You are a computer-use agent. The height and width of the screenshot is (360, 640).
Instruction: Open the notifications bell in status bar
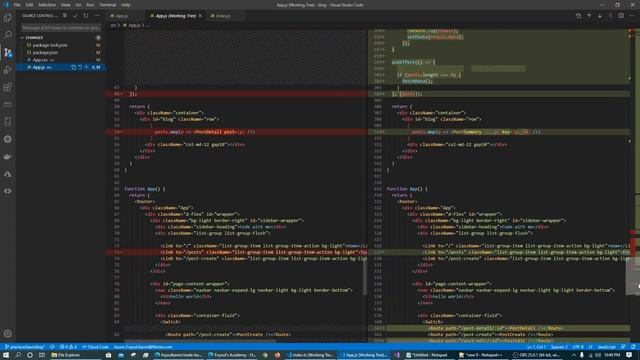633,347
